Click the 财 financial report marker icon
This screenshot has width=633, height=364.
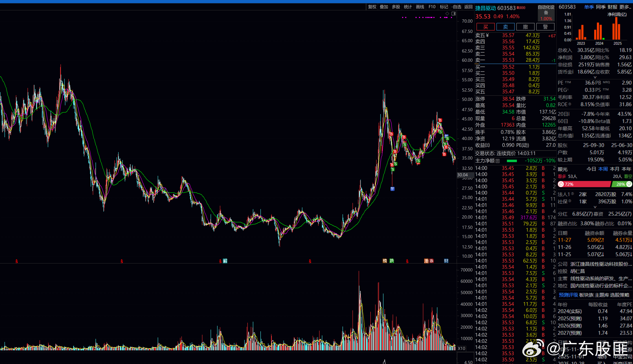point(446,261)
